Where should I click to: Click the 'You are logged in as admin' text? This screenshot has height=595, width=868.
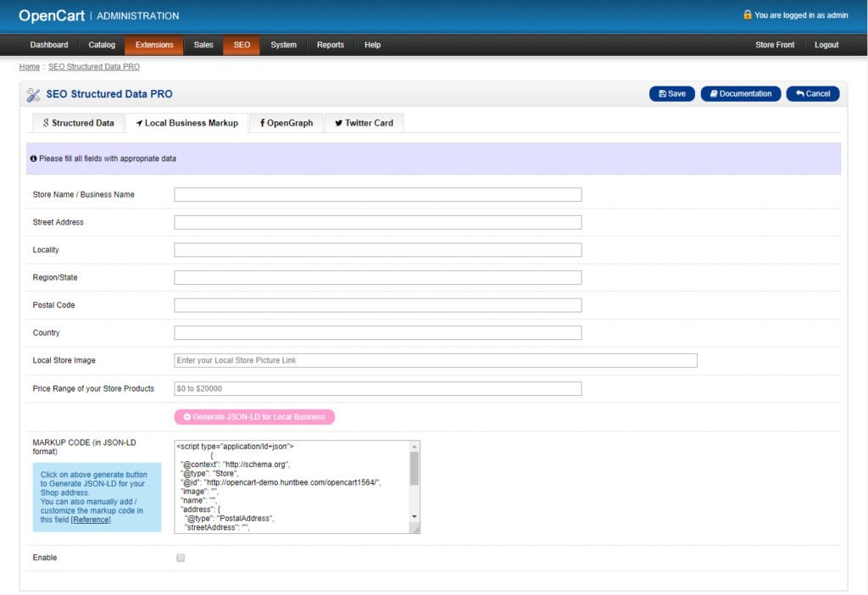point(801,15)
